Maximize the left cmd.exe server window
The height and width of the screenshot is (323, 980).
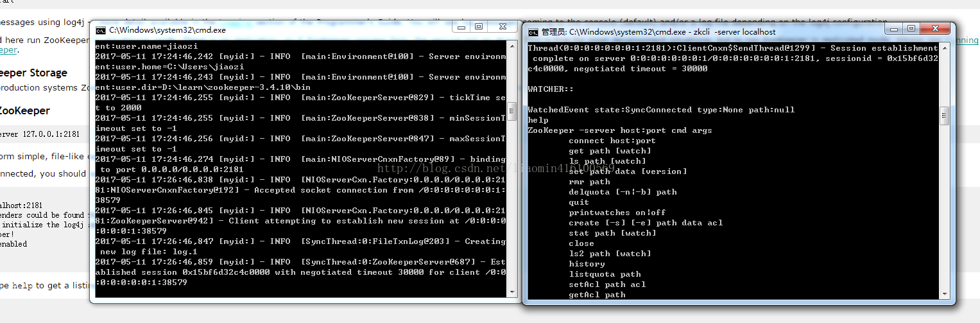pos(479,26)
